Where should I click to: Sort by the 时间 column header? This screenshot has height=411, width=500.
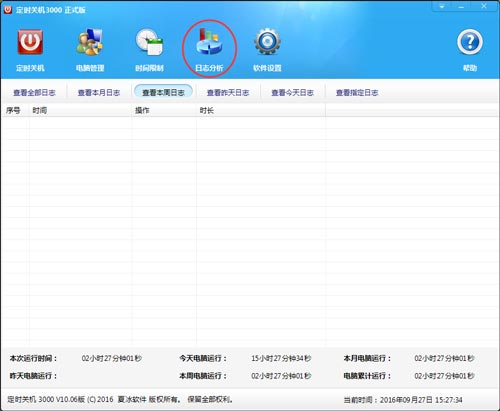point(80,110)
